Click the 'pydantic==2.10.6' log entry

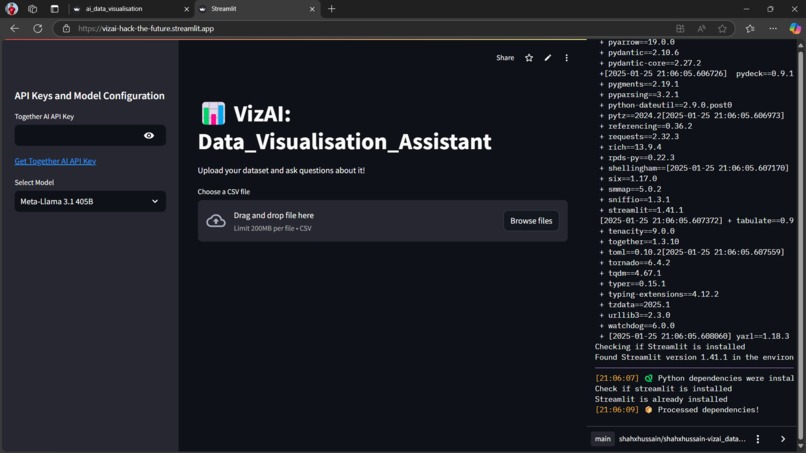[644, 52]
